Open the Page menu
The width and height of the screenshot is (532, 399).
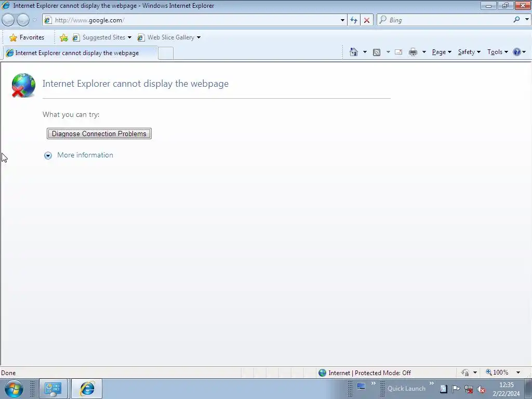coord(442,52)
